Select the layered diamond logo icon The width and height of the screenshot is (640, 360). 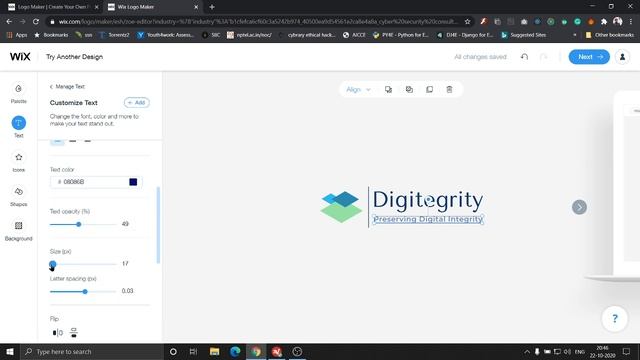pos(341,207)
